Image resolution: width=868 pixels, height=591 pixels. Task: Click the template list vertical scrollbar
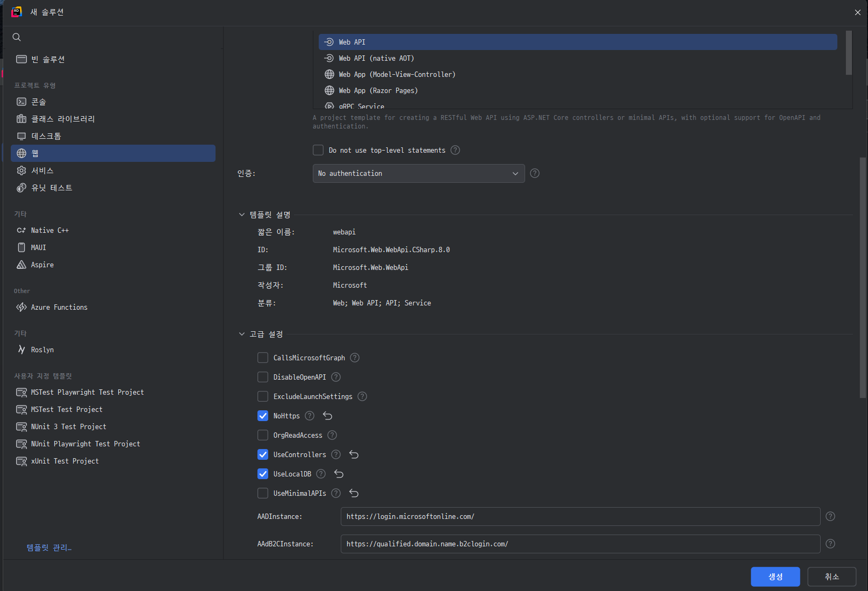coord(849,53)
